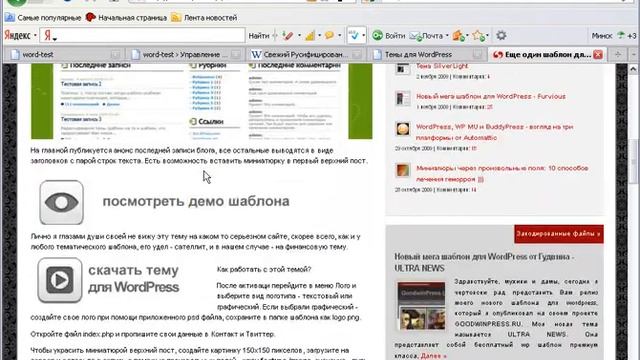
Task: Open the dropdown arrow beside the Яндекс logo
Action: [35, 36]
